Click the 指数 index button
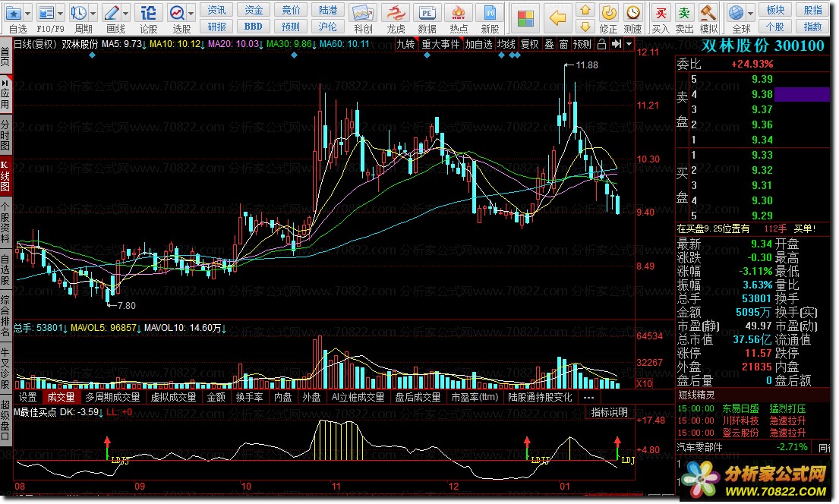Viewport: 839px width, 504px height. click(x=812, y=27)
